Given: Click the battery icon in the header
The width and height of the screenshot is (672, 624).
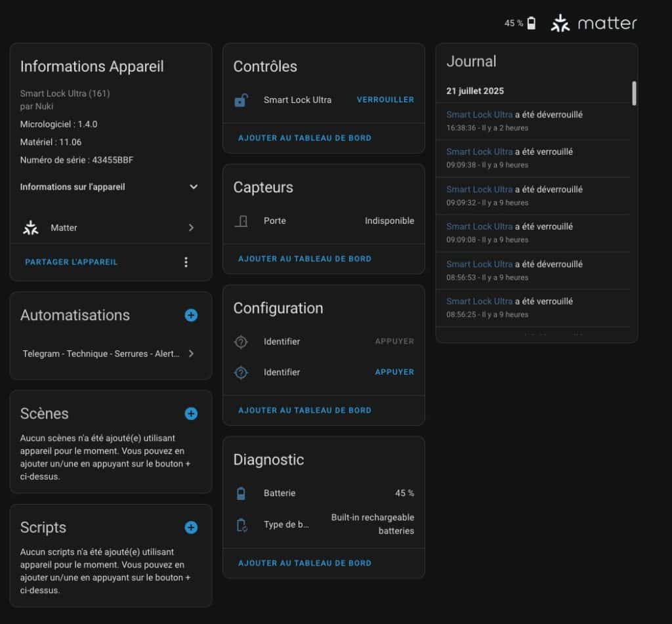Looking at the screenshot, I should click(x=531, y=23).
